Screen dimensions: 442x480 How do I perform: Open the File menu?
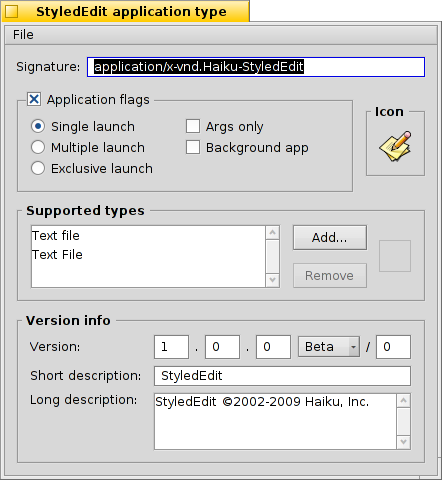tap(23, 35)
